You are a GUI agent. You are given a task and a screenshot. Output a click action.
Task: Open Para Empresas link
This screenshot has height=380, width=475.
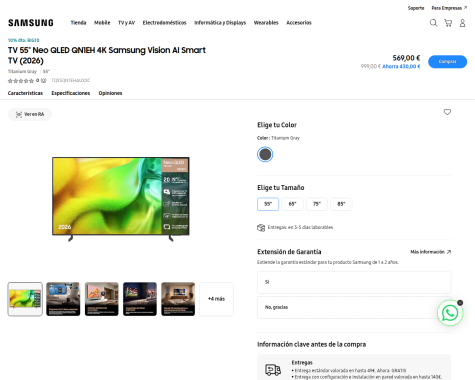click(x=449, y=8)
